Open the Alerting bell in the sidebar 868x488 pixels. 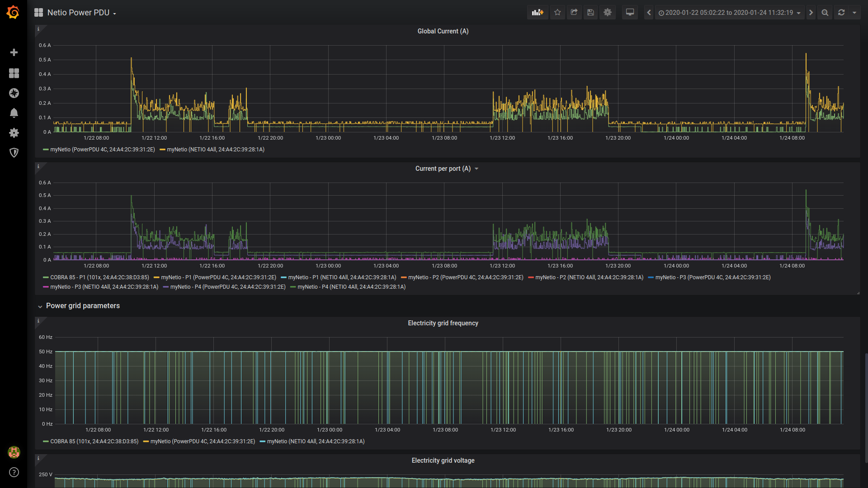[14, 113]
